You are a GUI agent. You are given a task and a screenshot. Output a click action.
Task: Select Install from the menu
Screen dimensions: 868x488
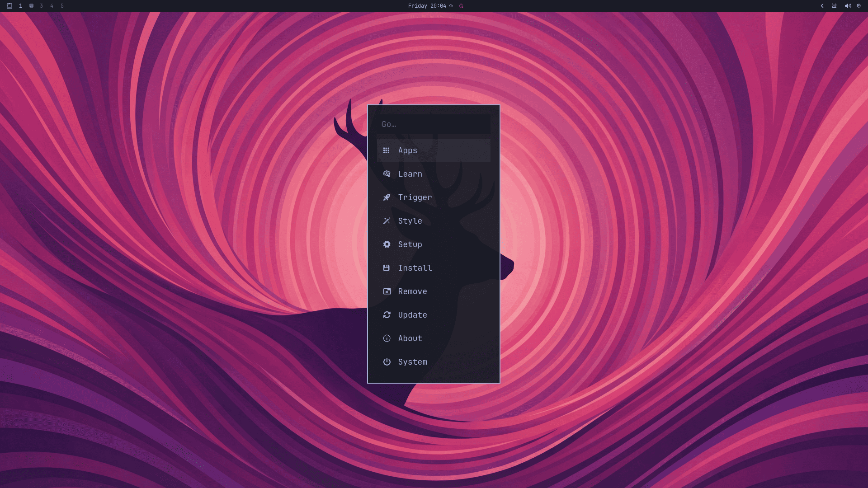(x=434, y=268)
